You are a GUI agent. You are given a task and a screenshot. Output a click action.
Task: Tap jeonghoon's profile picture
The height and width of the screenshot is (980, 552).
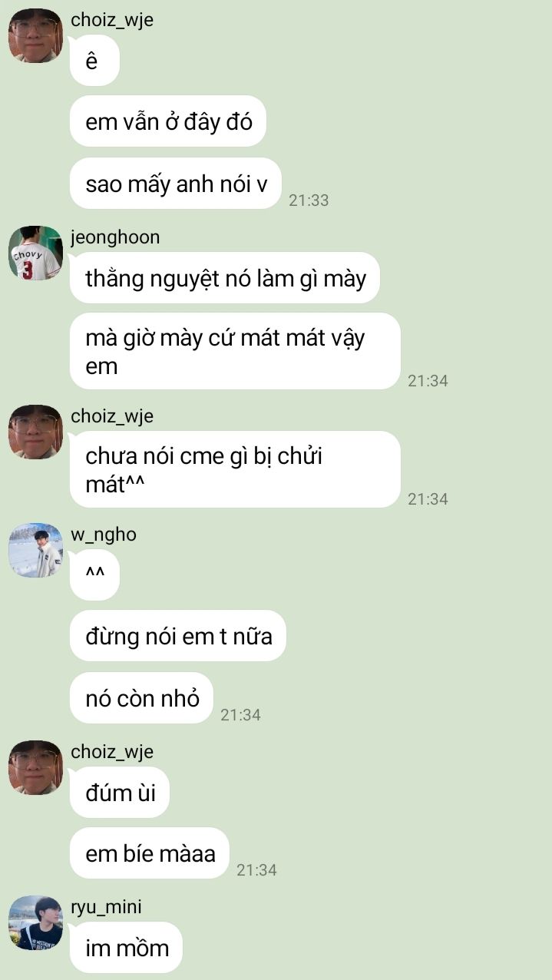point(35,253)
